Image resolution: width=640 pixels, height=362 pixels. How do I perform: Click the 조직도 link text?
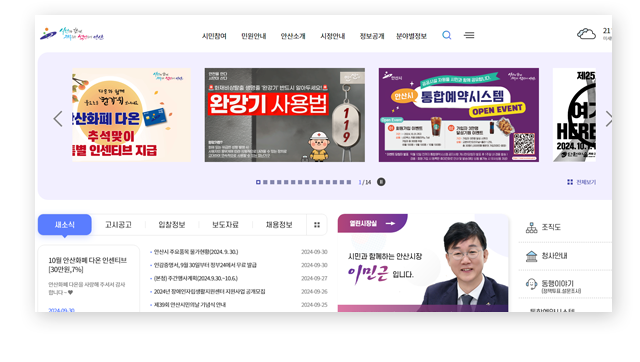pos(551,227)
